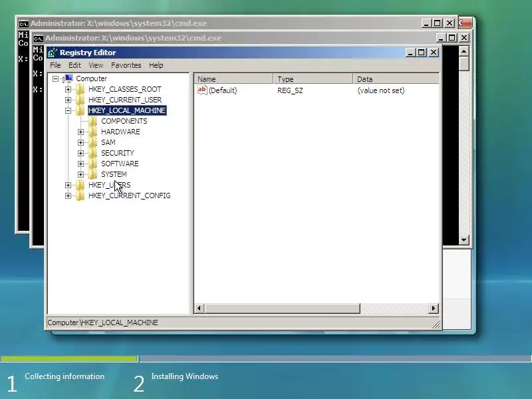Click the SYSTEM folder icon
This screenshot has height=399, width=532.
[x=93, y=174]
